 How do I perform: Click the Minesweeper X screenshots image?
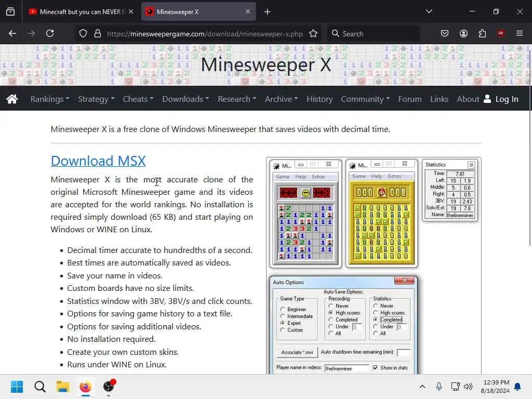tap(374, 265)
